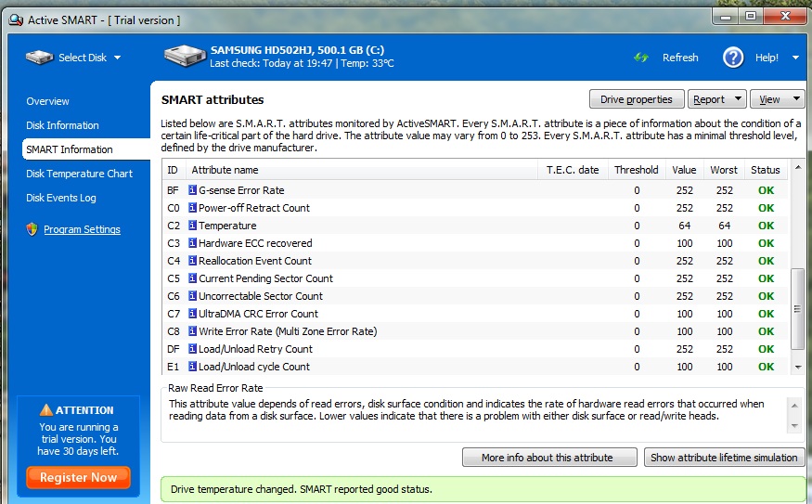Click the attribute table scroll up arrow
The width and height of the screenshot is (812, 504).
point(798,167)
